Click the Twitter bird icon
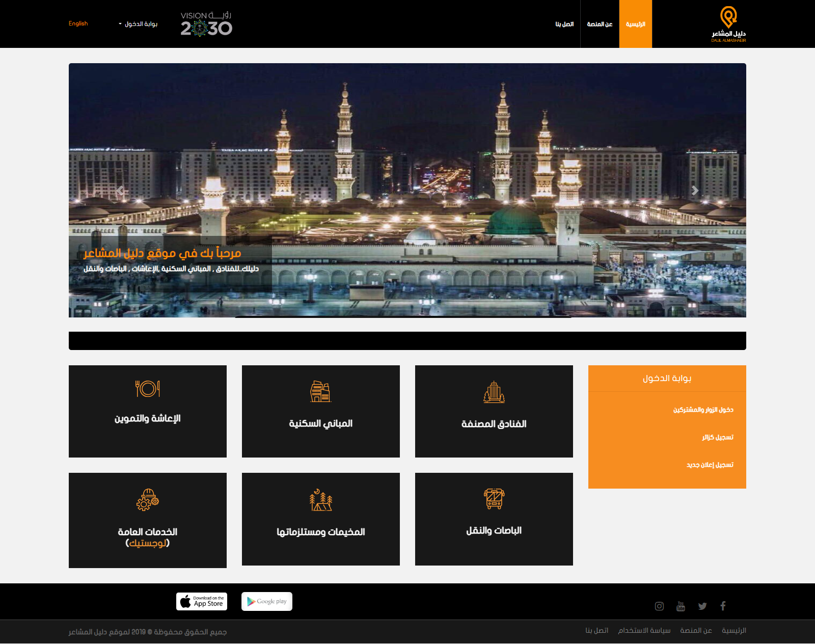This screenshot has height=644, width=815. [x=702, y=606]
